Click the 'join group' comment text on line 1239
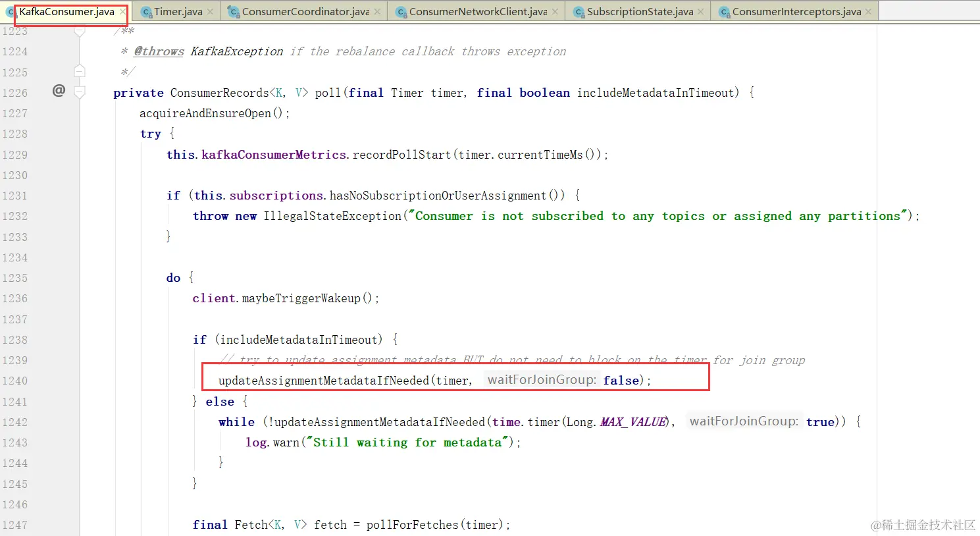This screenshot has width=980, height=536. tap(772, 360)
